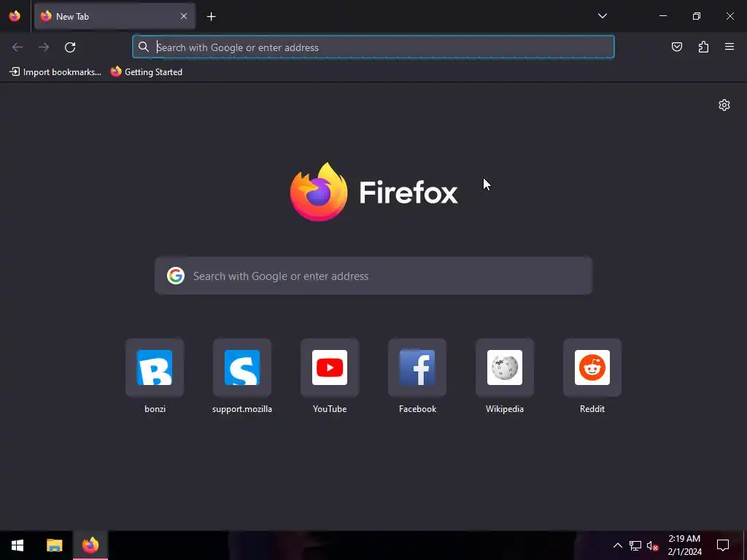
Task: Show hidden system tray icons
Action: point(617,545)
